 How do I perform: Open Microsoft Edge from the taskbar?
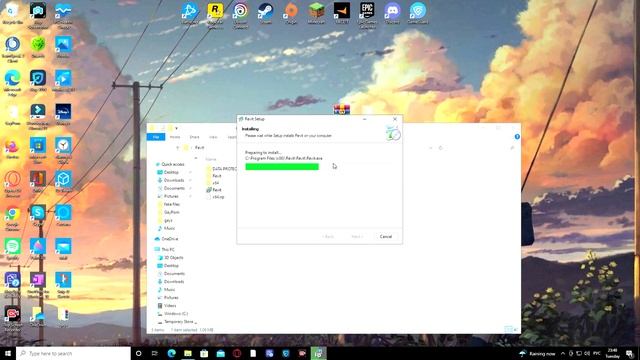pos(171,353)
